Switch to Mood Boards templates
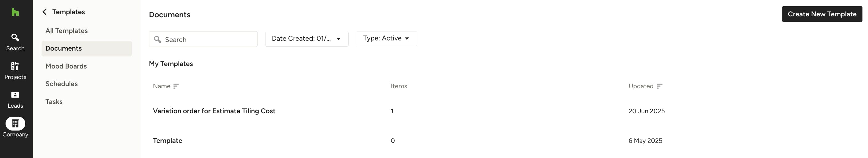Image resolution: width=868 pixels, height=158 pixels. (x=66, y=66)
